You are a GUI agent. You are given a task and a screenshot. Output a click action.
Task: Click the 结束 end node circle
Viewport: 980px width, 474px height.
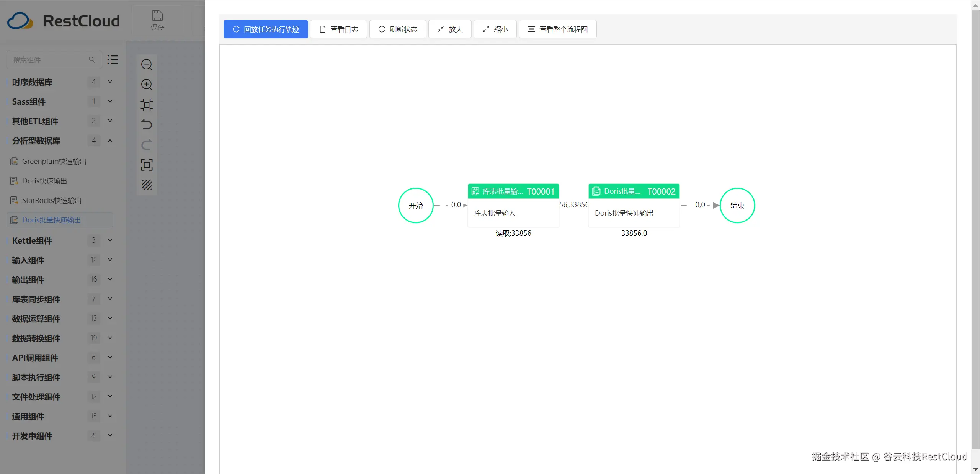pyautogui.click(x=737, y=205)
